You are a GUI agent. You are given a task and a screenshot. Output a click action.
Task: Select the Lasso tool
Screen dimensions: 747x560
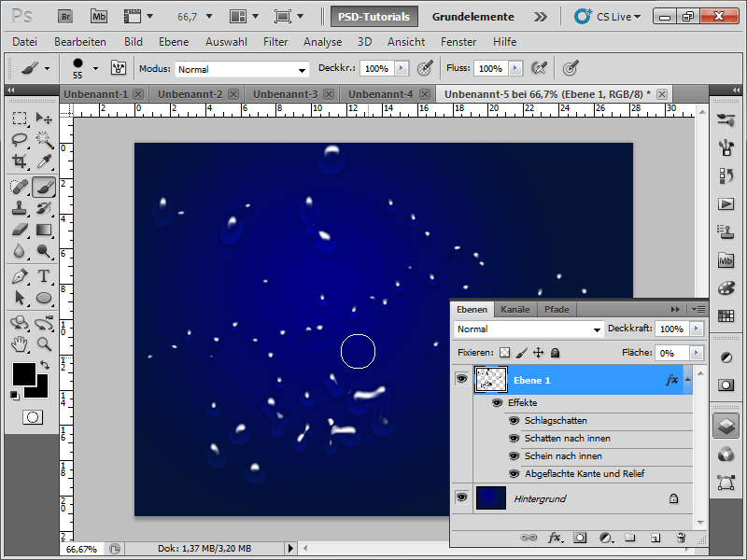tap(20, 139)
